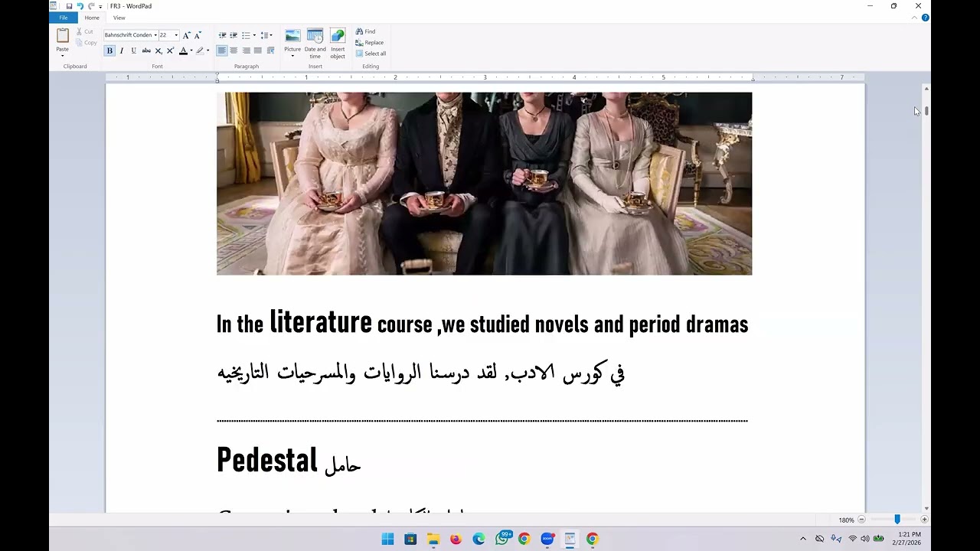980x551 pixels.
Task: Align text right
Action: coord(246,51)
